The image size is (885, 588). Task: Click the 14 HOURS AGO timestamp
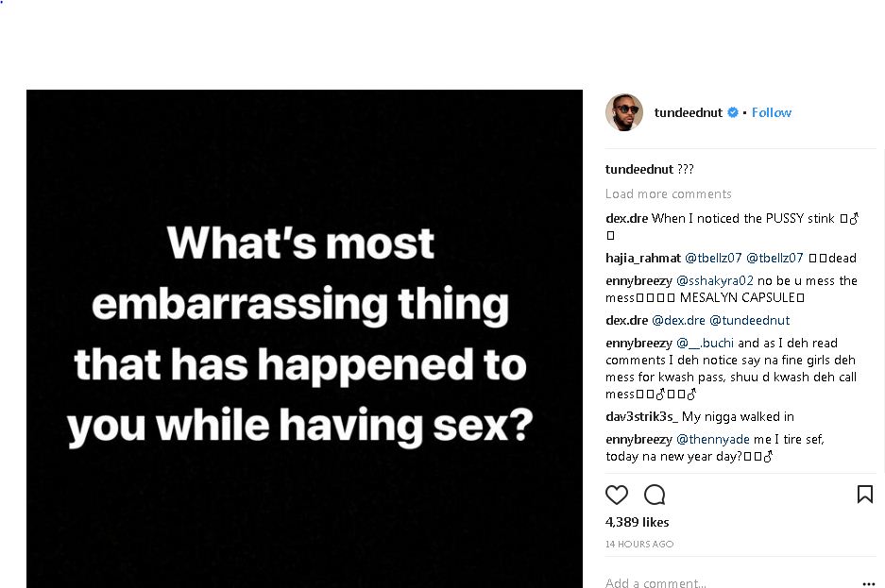(639, 545)
